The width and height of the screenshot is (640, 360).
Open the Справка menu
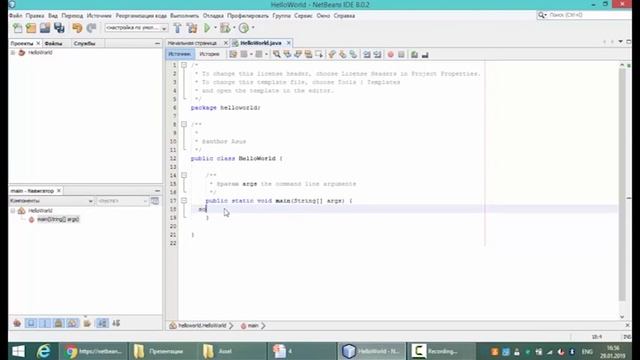pyautogui.click(x=344, y=16)
